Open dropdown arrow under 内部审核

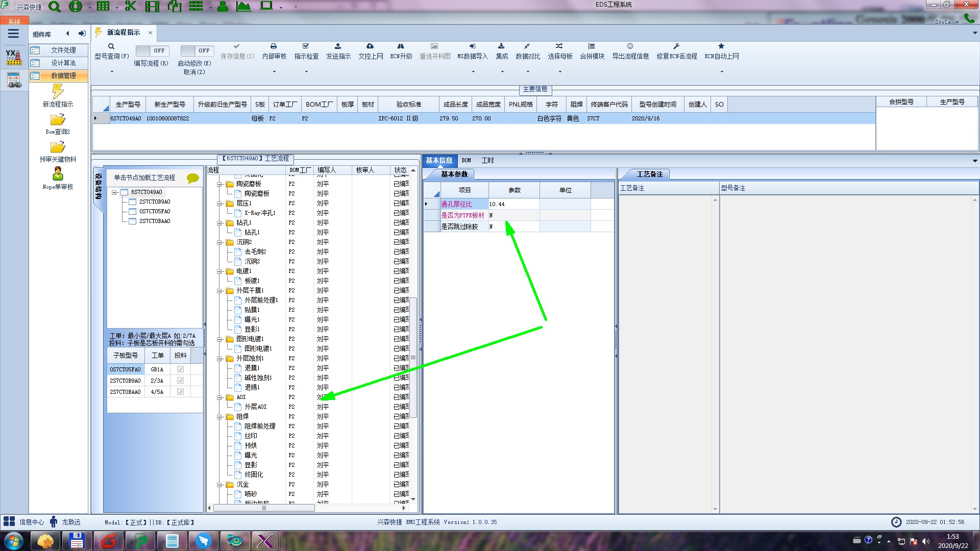pos(274,71)
